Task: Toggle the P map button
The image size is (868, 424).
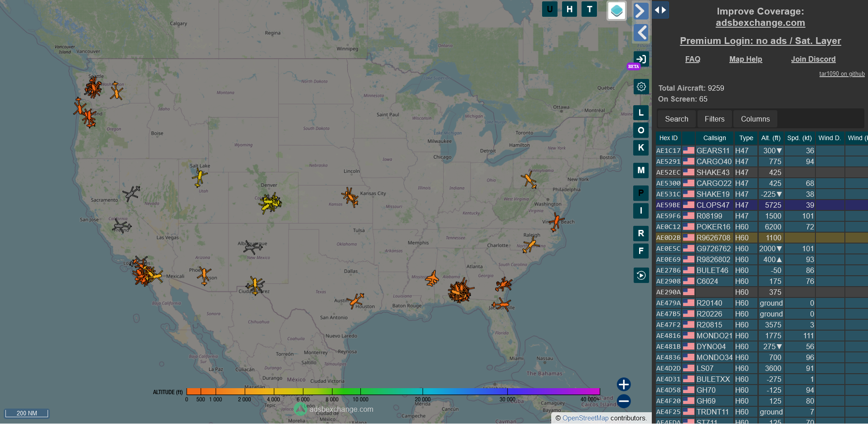Action: [641, 193]
